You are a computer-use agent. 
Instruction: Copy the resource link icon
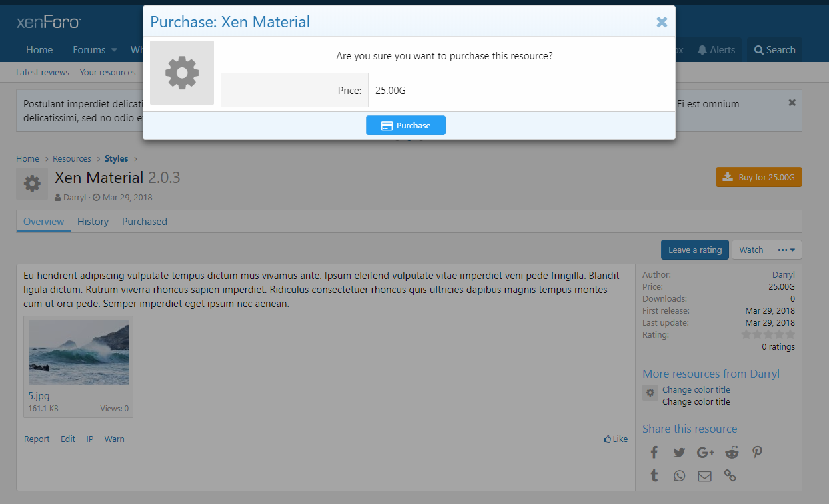point(730,476)
